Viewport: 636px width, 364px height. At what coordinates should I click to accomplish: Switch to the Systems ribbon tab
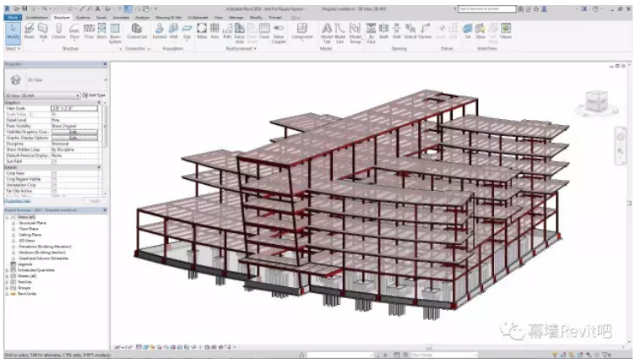pyautogui.click(x=83, y=18)
